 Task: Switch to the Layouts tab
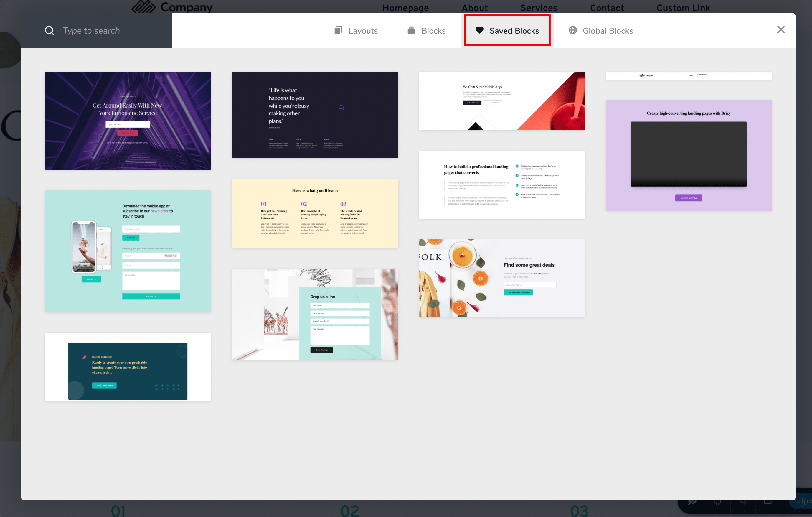coord(356,31)
